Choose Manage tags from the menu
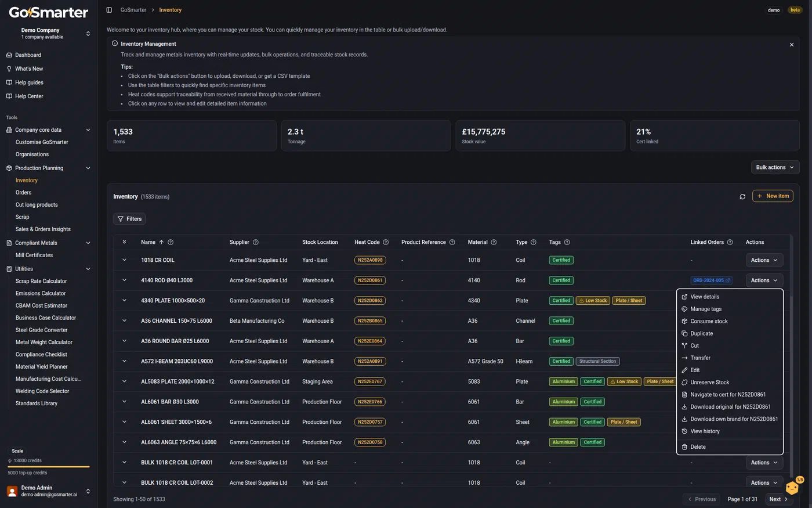The image size is (812, 508). (730, 309)
